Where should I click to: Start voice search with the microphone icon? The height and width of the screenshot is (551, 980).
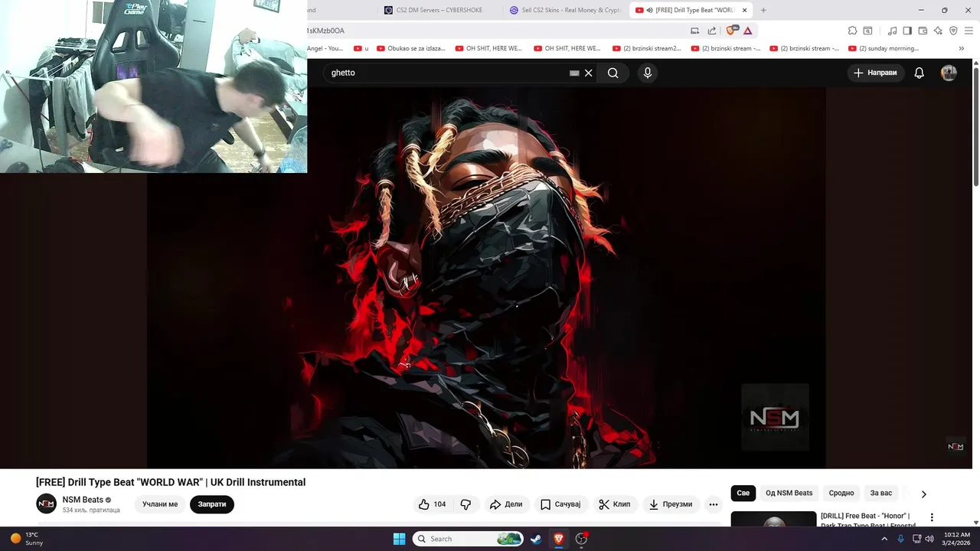click(648, 73)
